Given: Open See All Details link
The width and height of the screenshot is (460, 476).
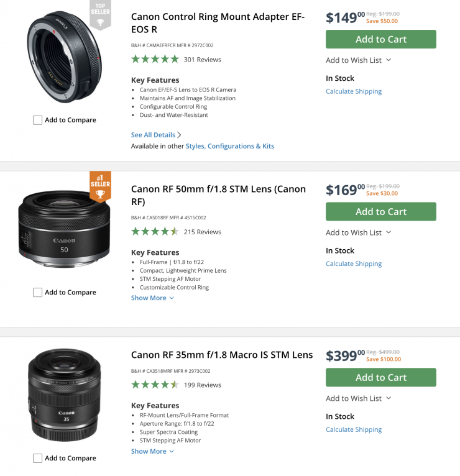Looking at the screenshot, I should click(x=156, y=135).
